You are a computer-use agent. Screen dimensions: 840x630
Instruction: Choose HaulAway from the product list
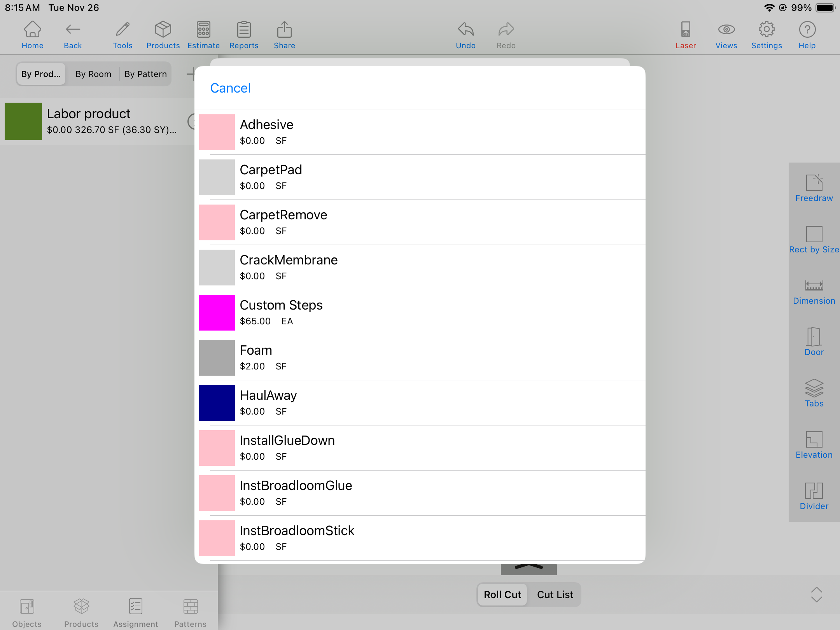(268, 402)
